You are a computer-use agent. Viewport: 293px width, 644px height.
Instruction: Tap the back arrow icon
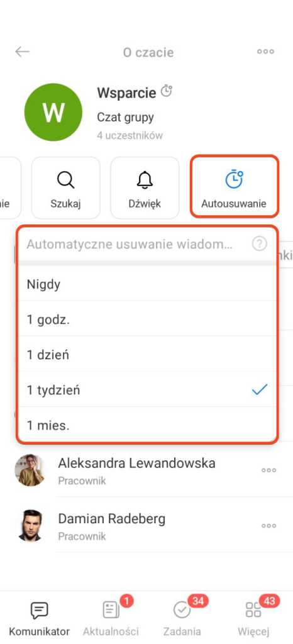coord(22,52)
